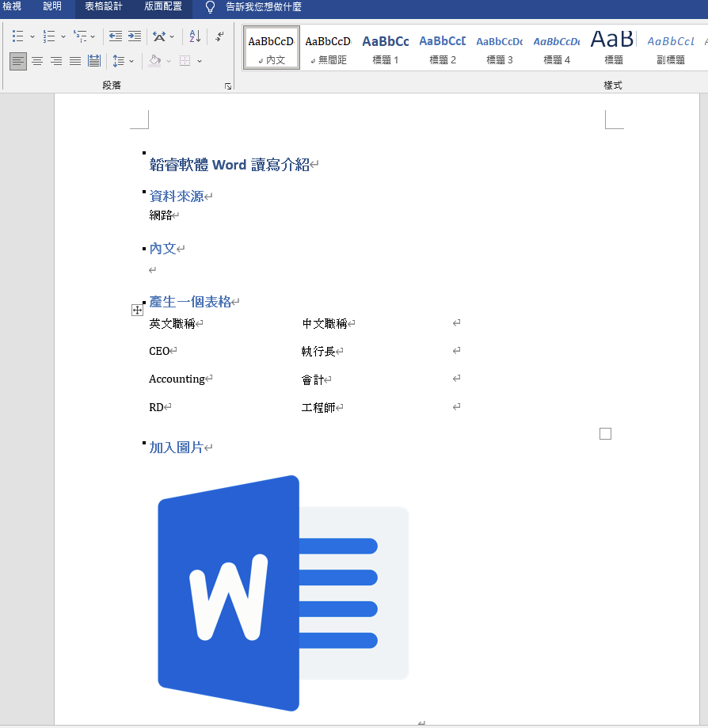708x728 pixels.
Task: Click the document title heading
Action: (x=230, y=165)
